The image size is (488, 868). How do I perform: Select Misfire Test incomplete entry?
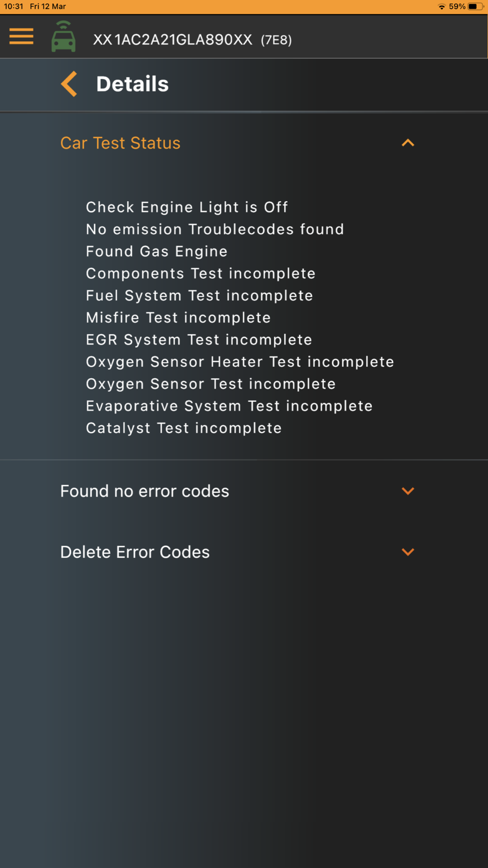178,318
